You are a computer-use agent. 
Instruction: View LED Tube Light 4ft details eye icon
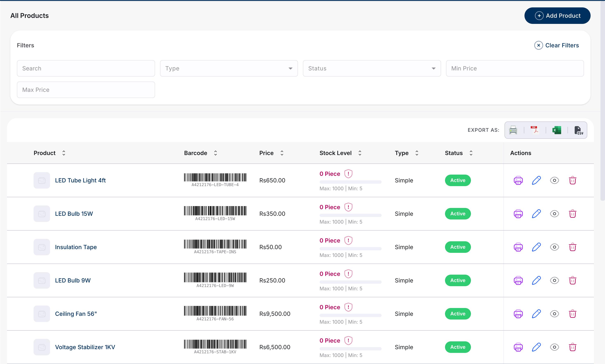tap(554, 181)
